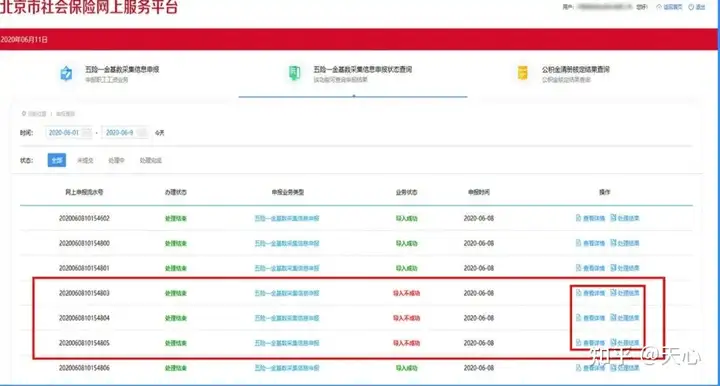The image size is (720, 386).
Task: Click the blue pencil icon for 信息申报
Action: coord(66,73)
